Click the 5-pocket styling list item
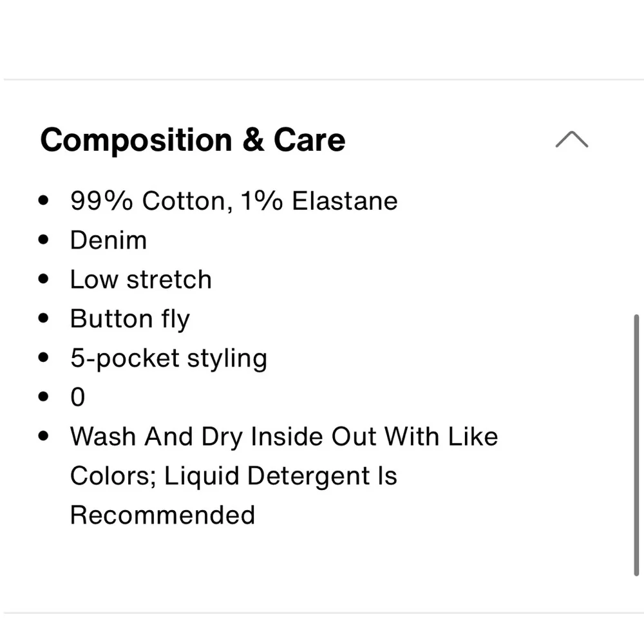 pos(168,359)
